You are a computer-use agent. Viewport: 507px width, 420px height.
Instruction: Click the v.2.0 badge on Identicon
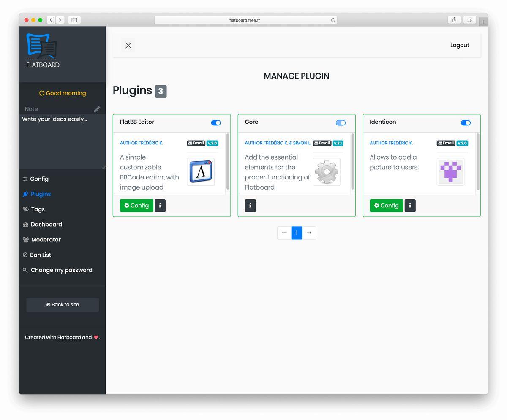coord(462,143)
